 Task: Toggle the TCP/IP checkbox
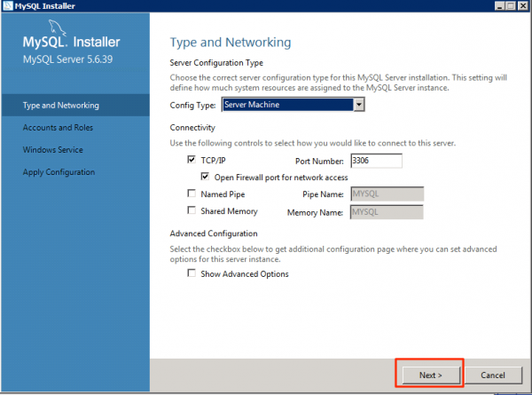pyautogui.click(x=192, y=159)
